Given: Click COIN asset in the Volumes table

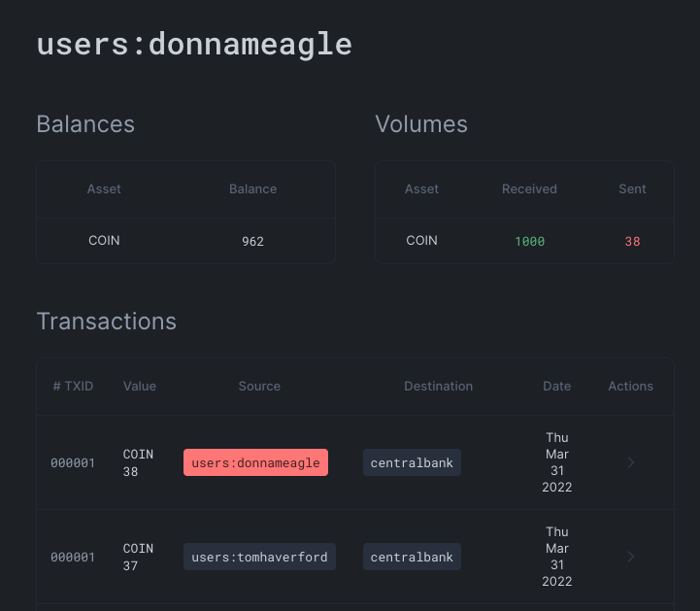Looking at the screenshot, I should click(421, 241).
